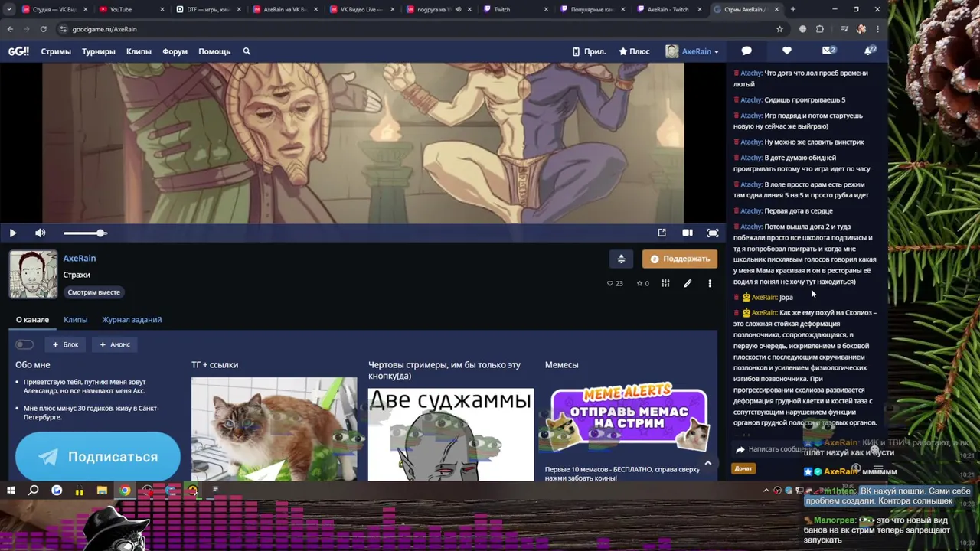Open the AxeRain channel name link

coord(80,259)
